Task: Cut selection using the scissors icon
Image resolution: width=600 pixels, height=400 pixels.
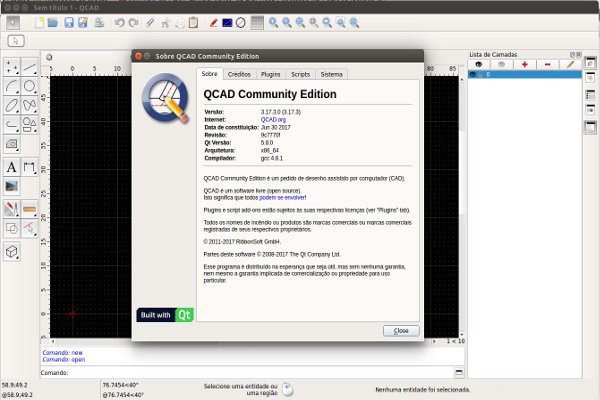Action: 165,23
